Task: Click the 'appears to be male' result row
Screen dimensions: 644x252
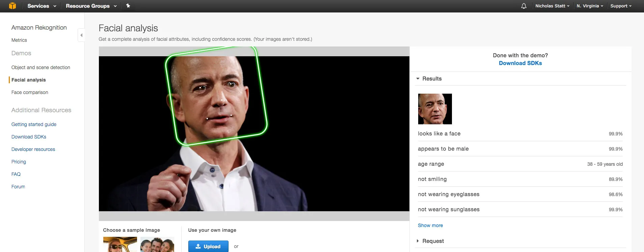Action: coord(520,149)
